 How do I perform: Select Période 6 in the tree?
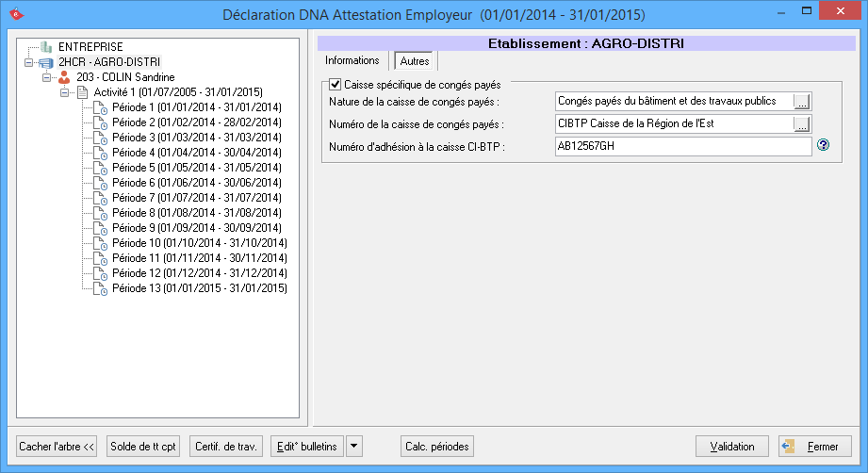click(x=196, y=183)
